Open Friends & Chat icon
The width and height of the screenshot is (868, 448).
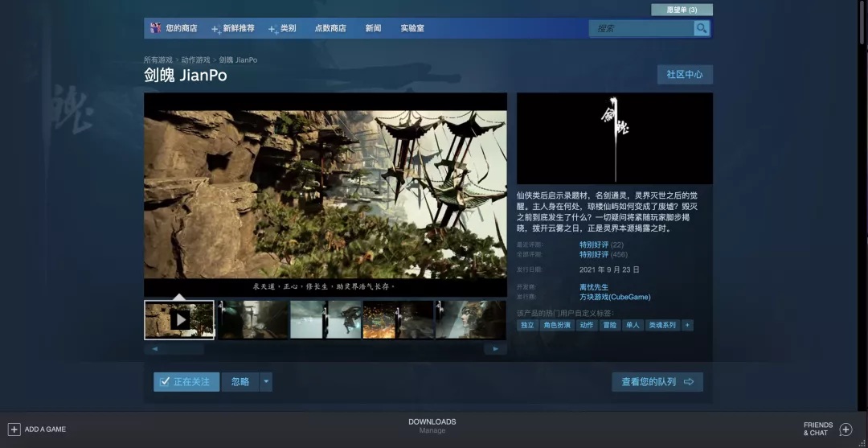pyautogui.click(x=845, y=430)
